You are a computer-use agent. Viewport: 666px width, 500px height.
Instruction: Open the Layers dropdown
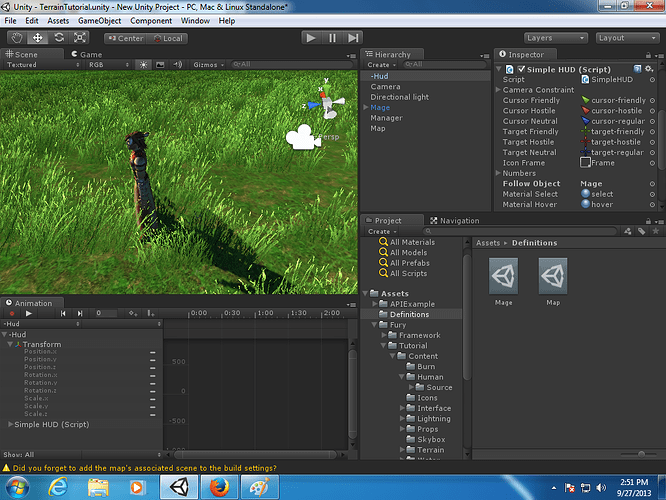pyautogui.click(x=556, y=38)
